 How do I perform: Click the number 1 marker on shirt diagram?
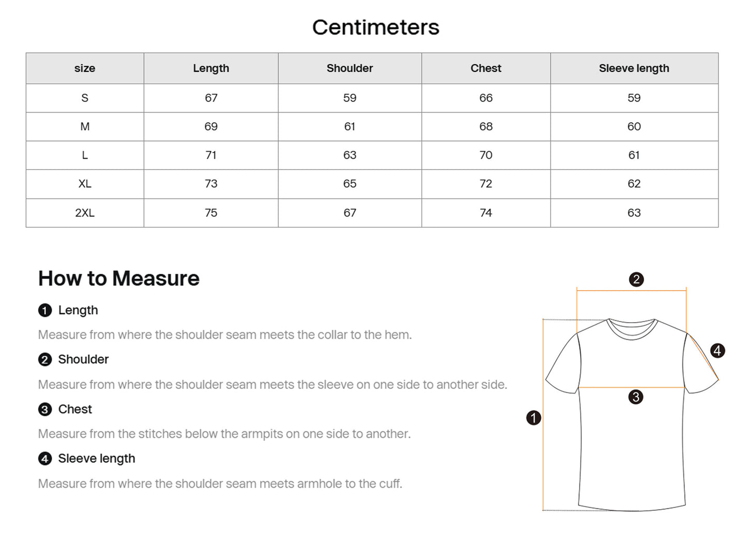[x=533, y=418]
